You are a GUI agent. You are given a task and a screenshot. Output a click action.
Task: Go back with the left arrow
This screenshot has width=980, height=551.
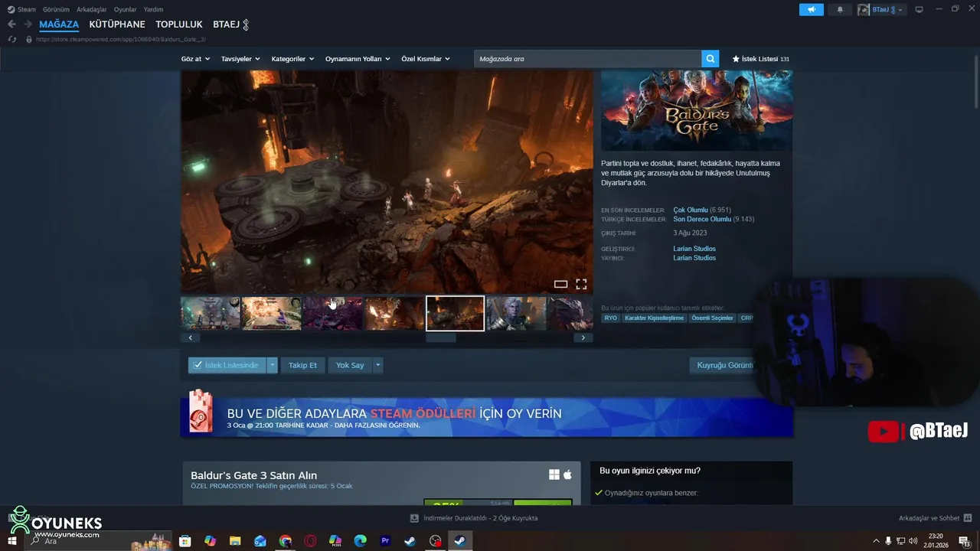coord(11,24)
